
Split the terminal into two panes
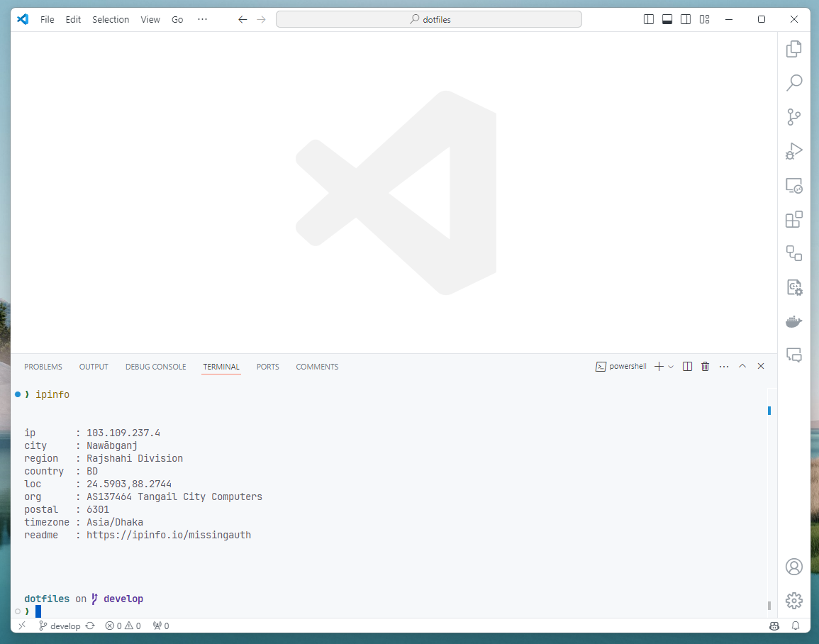686,366
